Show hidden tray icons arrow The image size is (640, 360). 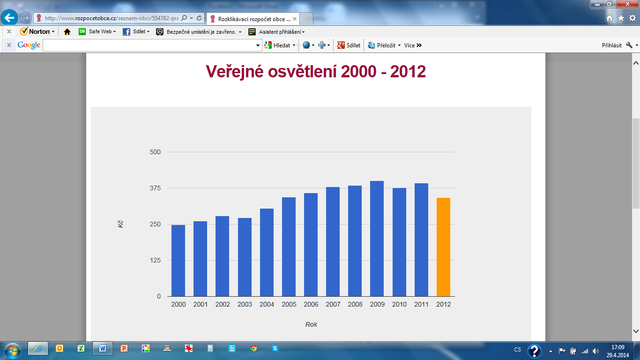551,351
